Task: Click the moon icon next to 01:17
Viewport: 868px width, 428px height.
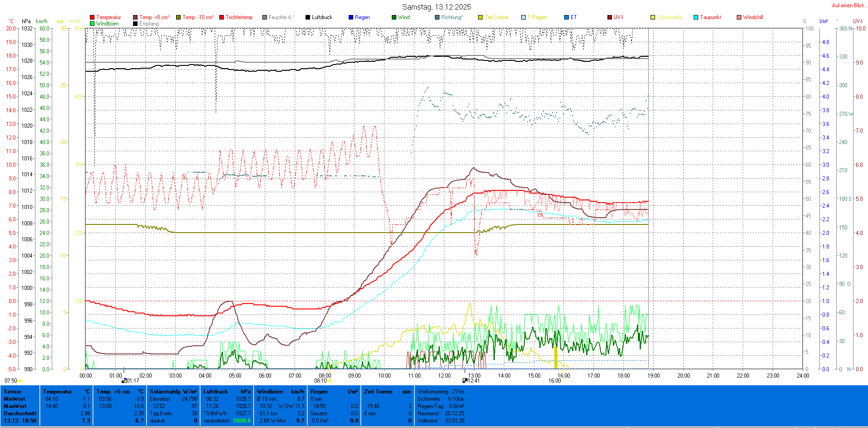Action: click(124, 381)
